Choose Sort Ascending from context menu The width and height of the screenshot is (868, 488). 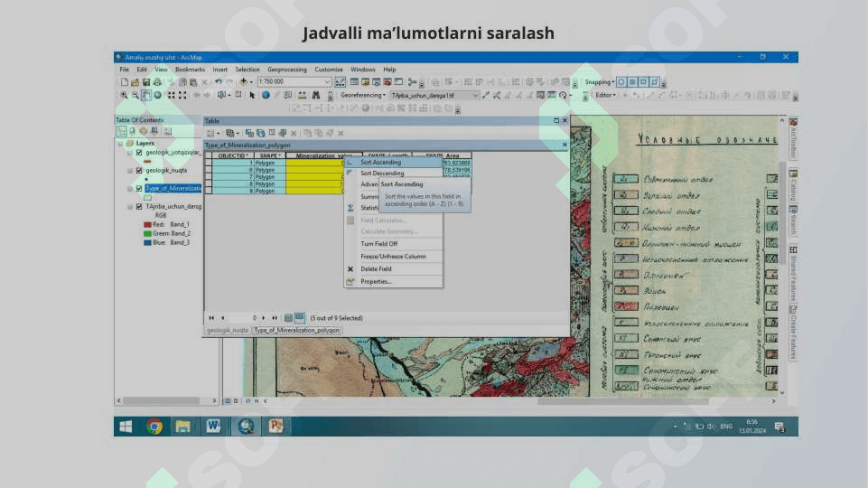(393, 163)
